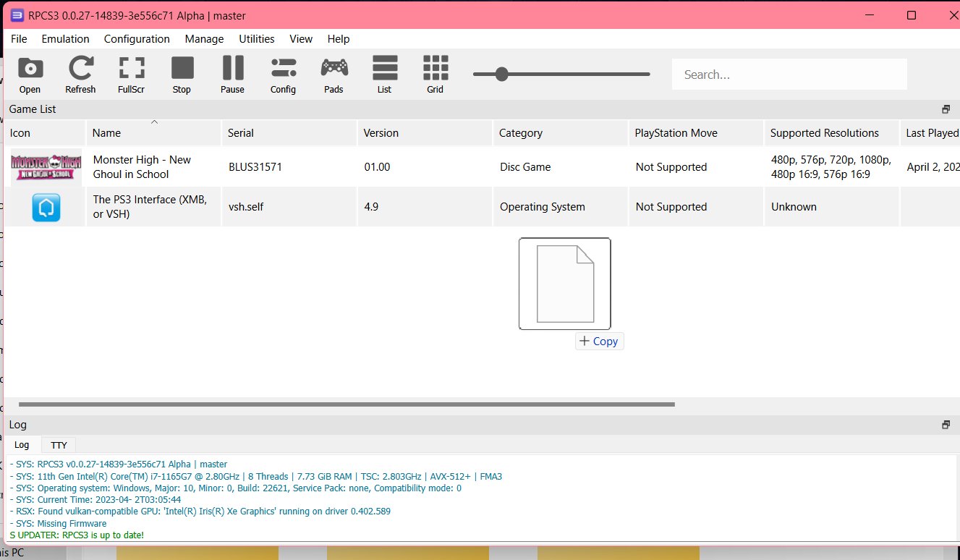This screenshot has width=960, height=560.
Task: Stop the emulation
Action: pyautogui.click(x=182, y=72)
